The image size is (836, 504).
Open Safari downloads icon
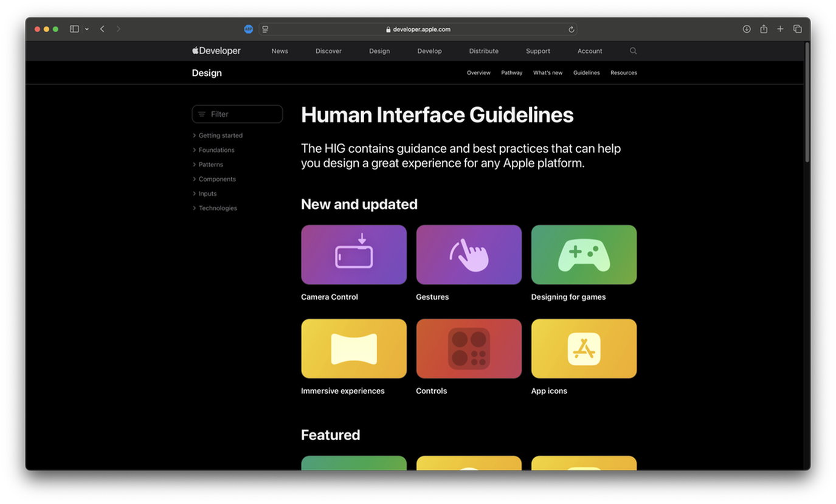pyautogui.click(x=747, y=29)
